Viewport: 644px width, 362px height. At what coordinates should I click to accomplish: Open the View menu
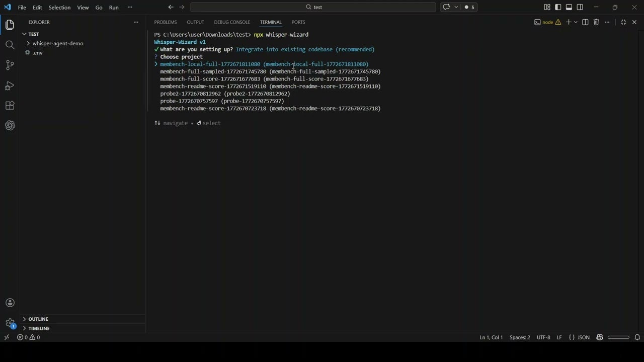coord(83,8)
